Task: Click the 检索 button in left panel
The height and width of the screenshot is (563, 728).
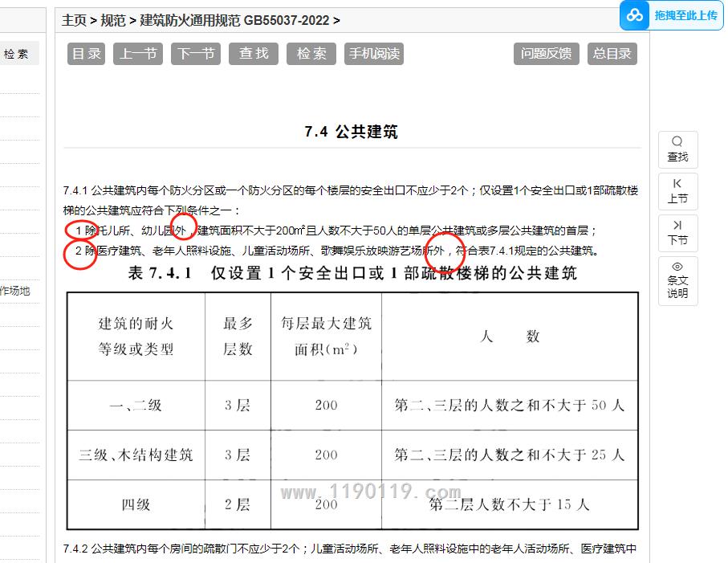Action: 16,54
